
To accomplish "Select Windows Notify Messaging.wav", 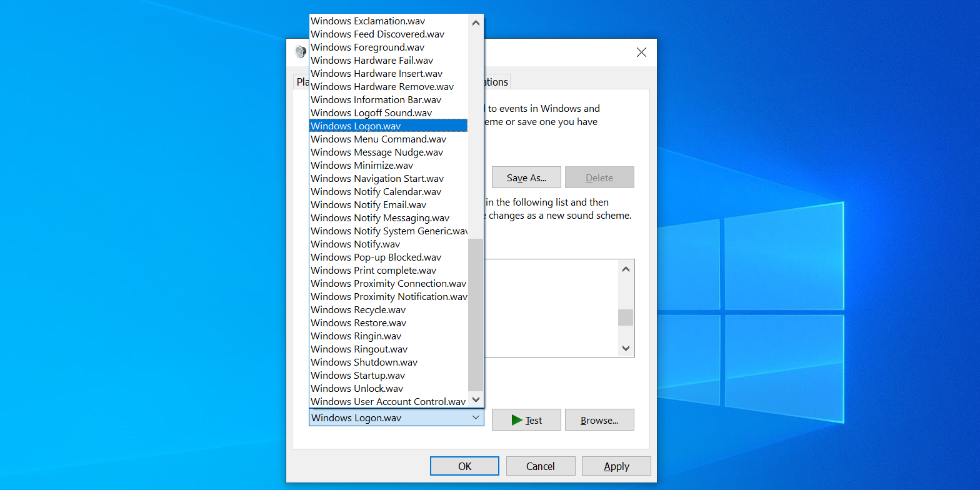I will (x=389, y=218).
